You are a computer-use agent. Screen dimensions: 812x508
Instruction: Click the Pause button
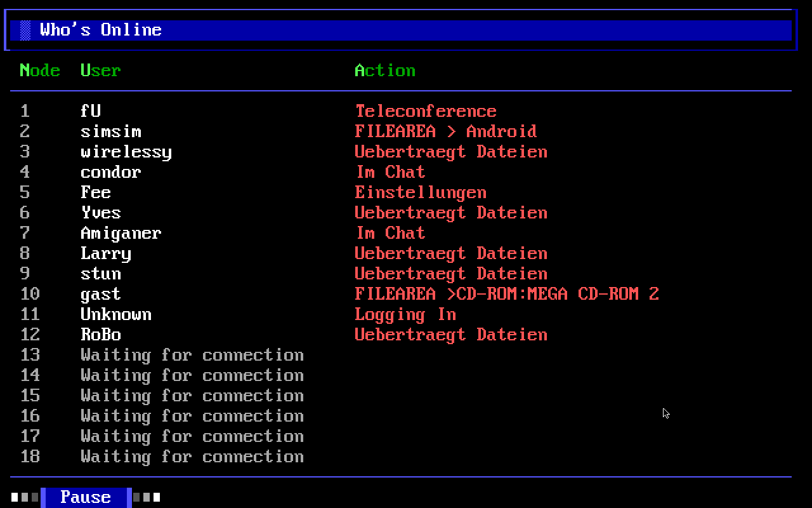(86, 497)
